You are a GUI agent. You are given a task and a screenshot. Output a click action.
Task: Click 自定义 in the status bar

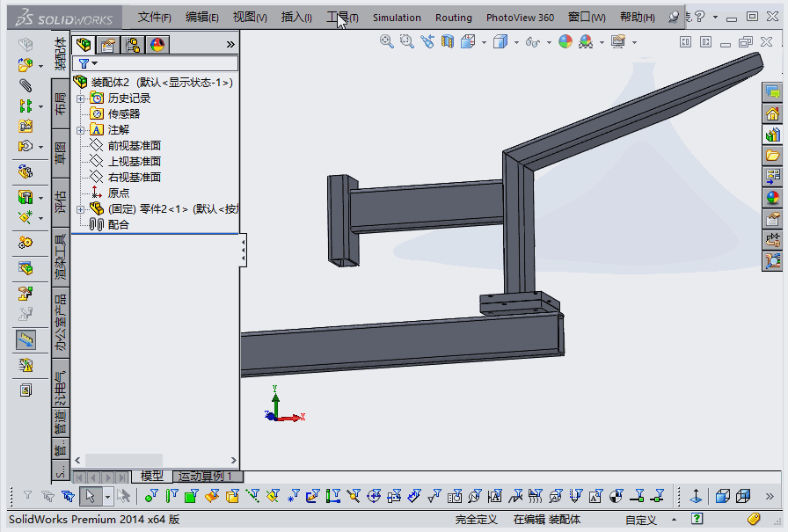point(641,520)
